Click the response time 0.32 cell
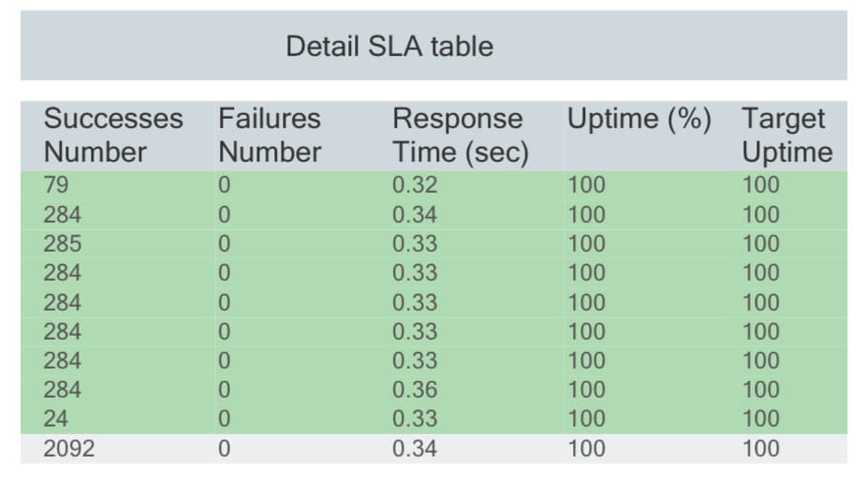The height and width of the screenshot is (479, 868). tap(415, 184)
